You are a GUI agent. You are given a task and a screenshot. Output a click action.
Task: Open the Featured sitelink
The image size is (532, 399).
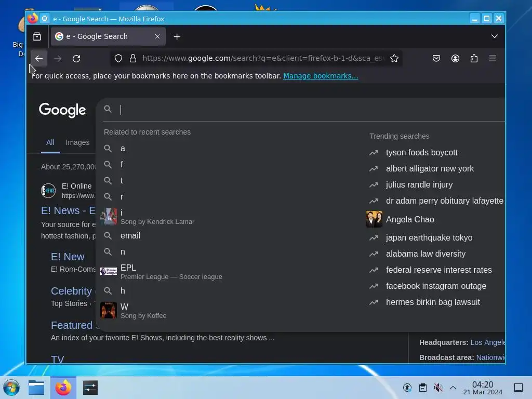coord(72,325)
